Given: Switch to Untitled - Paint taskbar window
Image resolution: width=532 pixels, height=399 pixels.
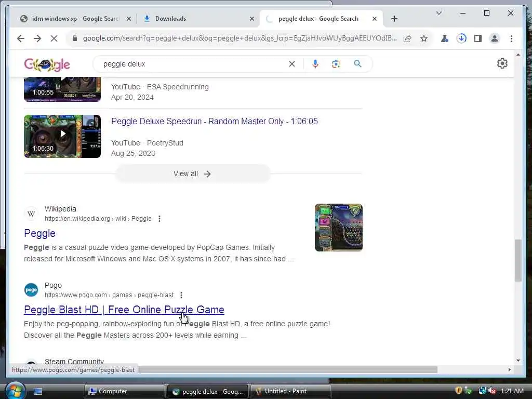Looking at the screenshot, I should click(x=290, y=391).
